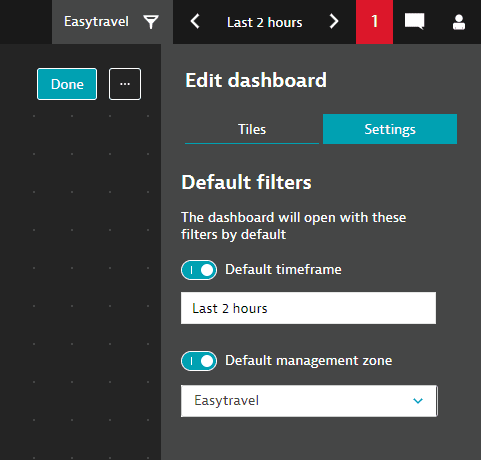Open the more options ellipsis button

(x=125, y=84)
